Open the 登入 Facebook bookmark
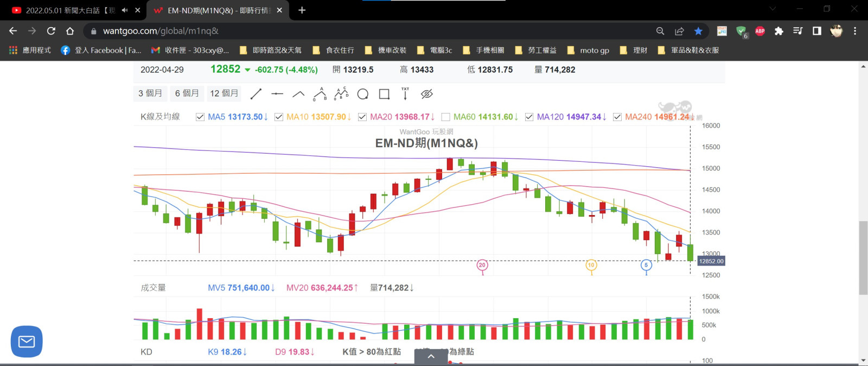The width and height of the screenshot is (868, 366). 101,50
